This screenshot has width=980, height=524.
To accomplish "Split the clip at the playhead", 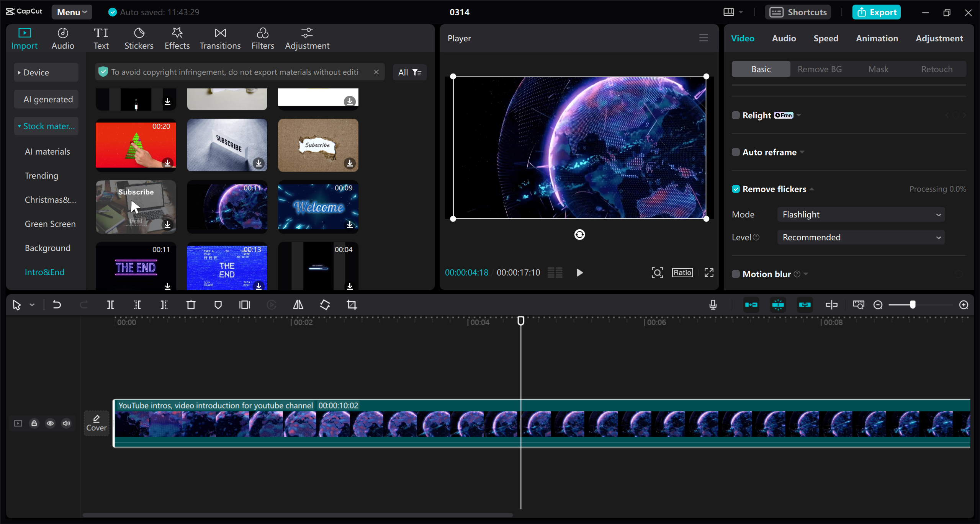I will coord(110,305).
